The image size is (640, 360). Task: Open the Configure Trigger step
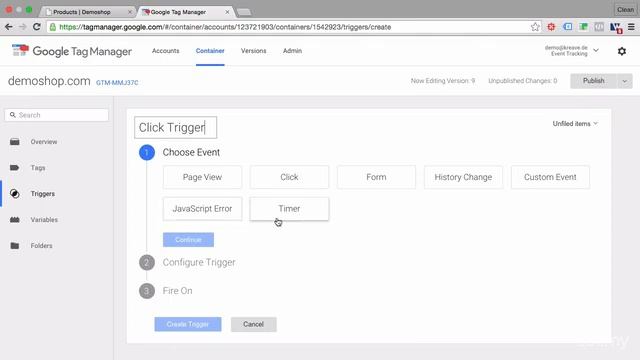coord(199,262)
